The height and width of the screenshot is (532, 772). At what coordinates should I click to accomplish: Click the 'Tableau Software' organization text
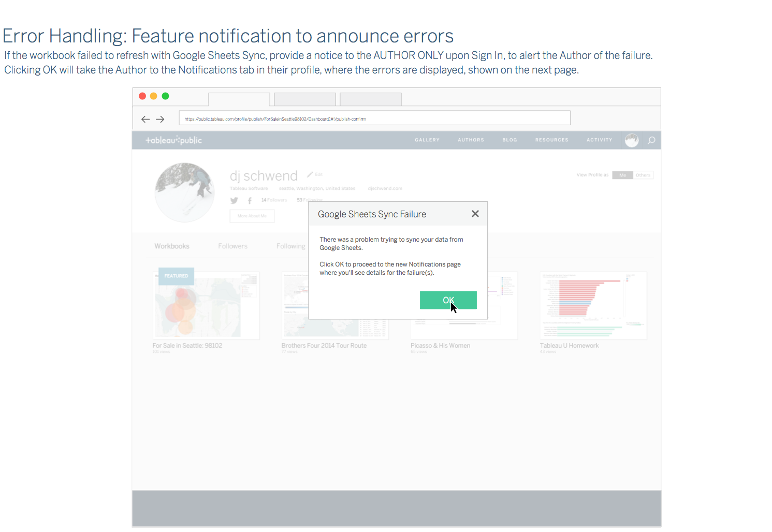tap(249, 188)
